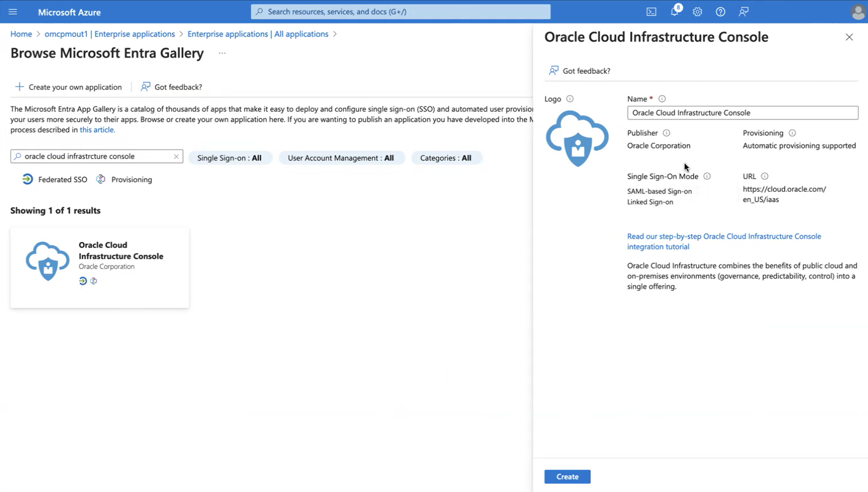This screenshot has width=868, height=492.
Task: Show the Name field info tooltip
Action: pos(662,99)
